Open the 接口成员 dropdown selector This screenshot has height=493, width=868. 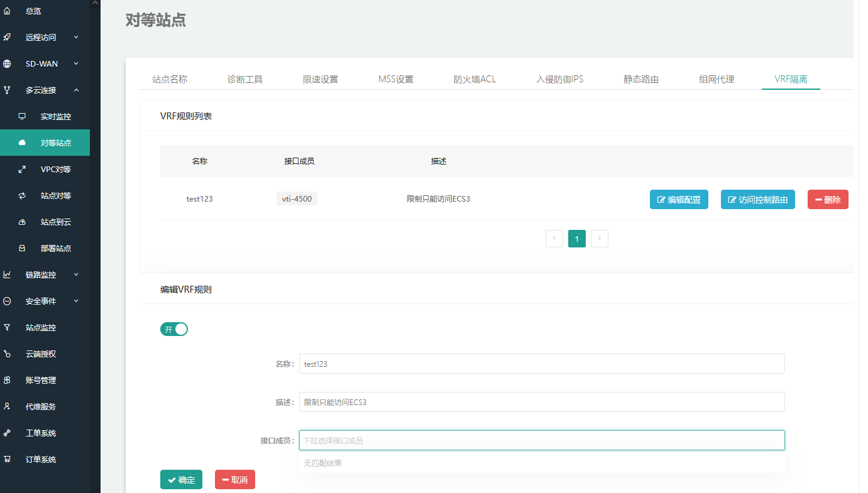[x=542, y=440]
